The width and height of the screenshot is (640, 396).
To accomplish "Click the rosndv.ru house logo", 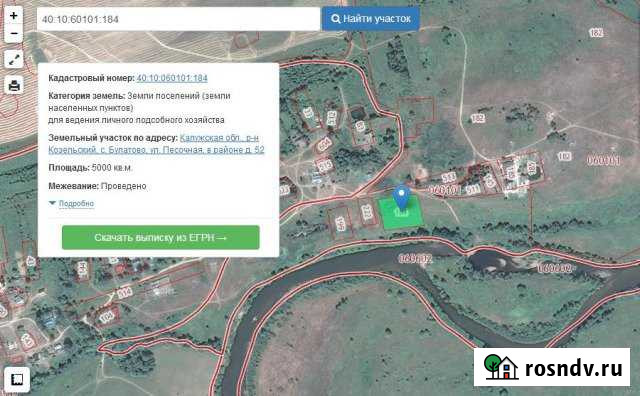I will point(501,367).
